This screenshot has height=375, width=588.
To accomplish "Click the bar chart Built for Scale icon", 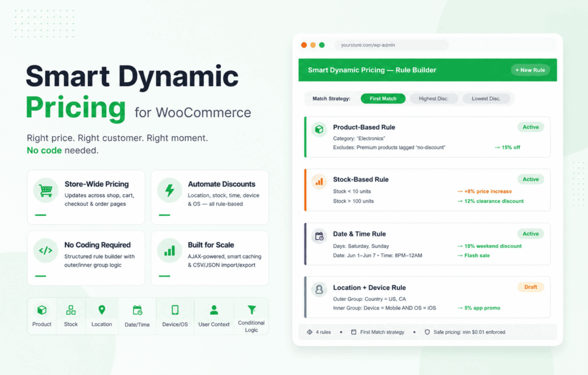I will [x=169, y=251].
